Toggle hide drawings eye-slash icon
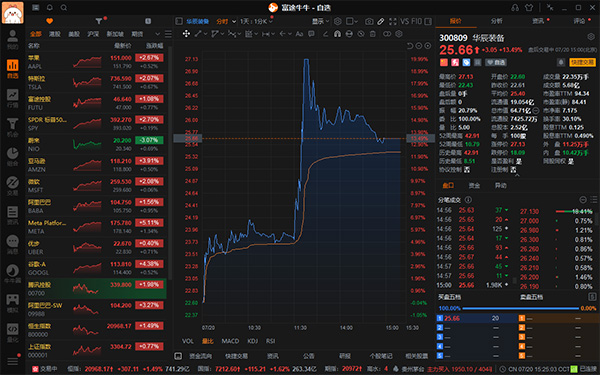The height and width of the screenshot is (375, 600). point(361,34)
